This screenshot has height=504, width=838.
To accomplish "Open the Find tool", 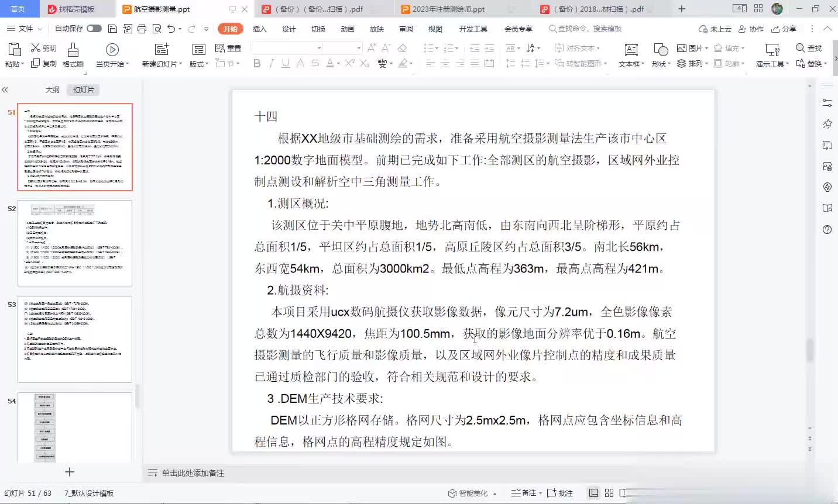I will [808, 48].
